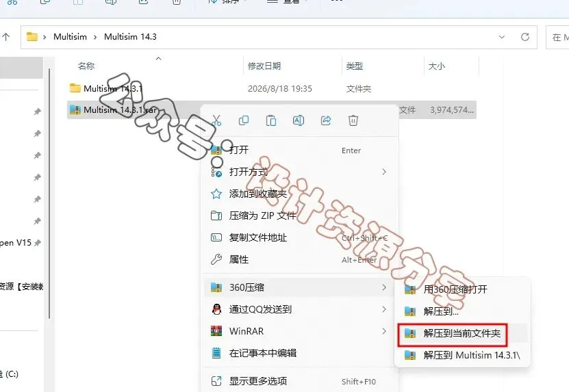Click archive icon beside 用360压缩打开
Viewport: 569px width, 392px height.
click(410, 289)
